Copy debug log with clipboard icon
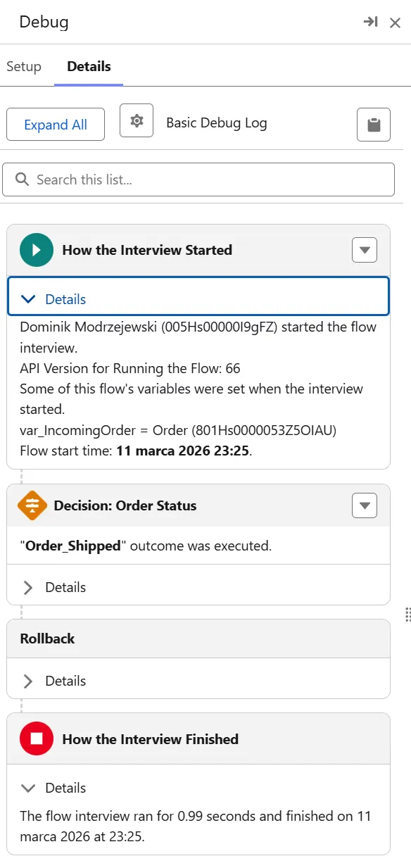 pos(374,125)
